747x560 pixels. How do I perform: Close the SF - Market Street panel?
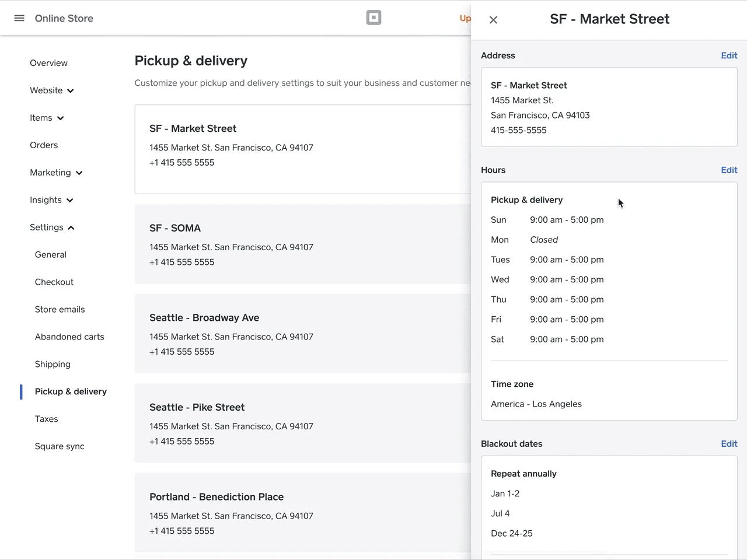pos(493,20)
